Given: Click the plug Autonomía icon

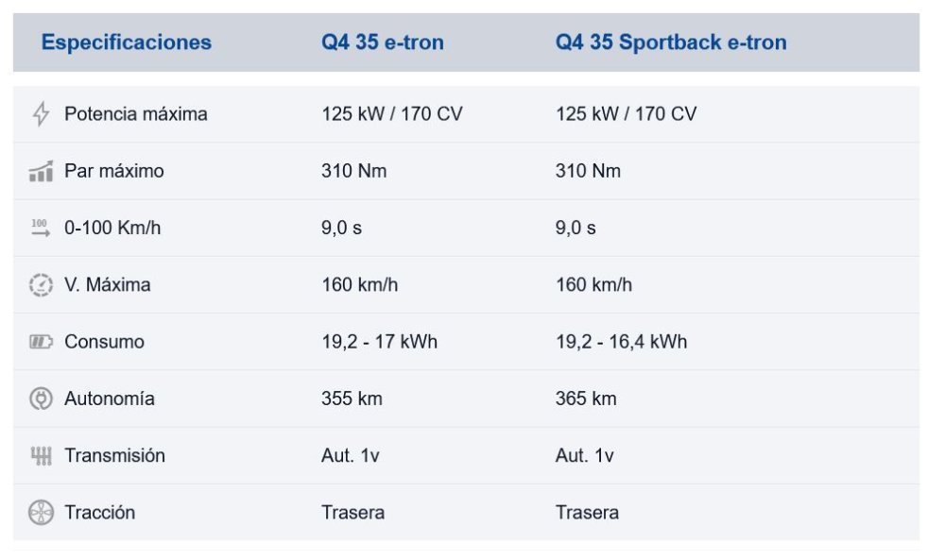Looking at the screenshot, I should (x=41, y=399).
